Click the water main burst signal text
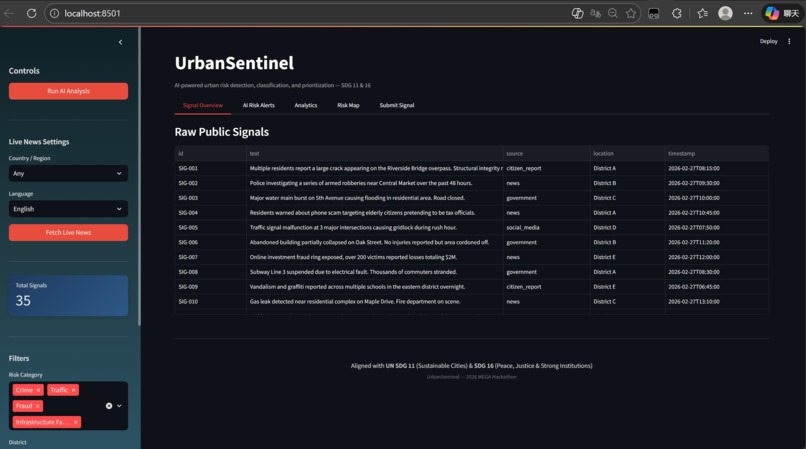This screenshot has height=449, width=806. click(357, 198)
